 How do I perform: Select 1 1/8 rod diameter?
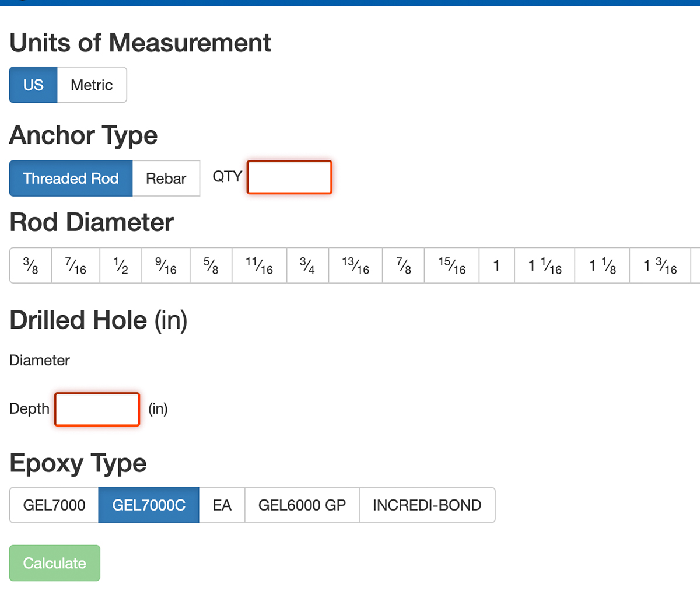[x=602, y=266]
